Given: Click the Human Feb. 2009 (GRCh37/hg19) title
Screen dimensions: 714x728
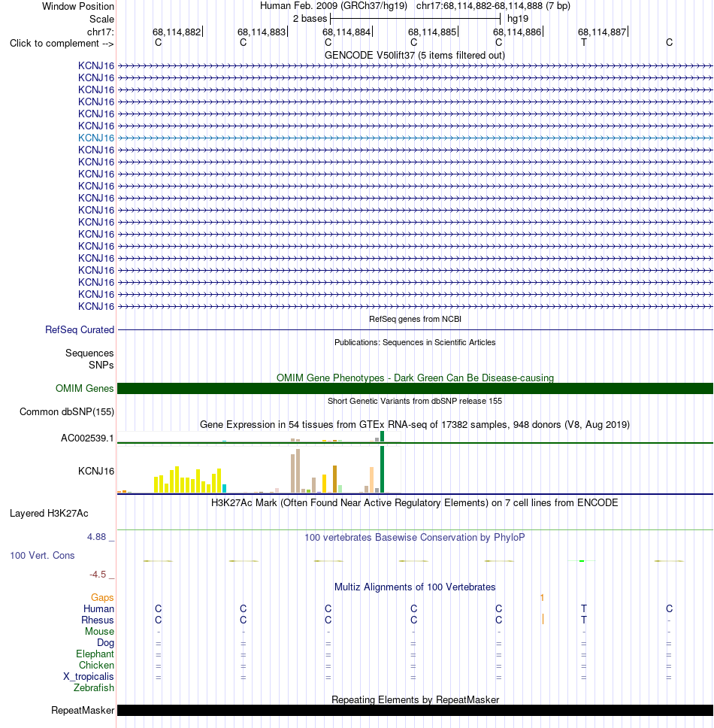Looking at the screenshot, I should coord(334,6).
